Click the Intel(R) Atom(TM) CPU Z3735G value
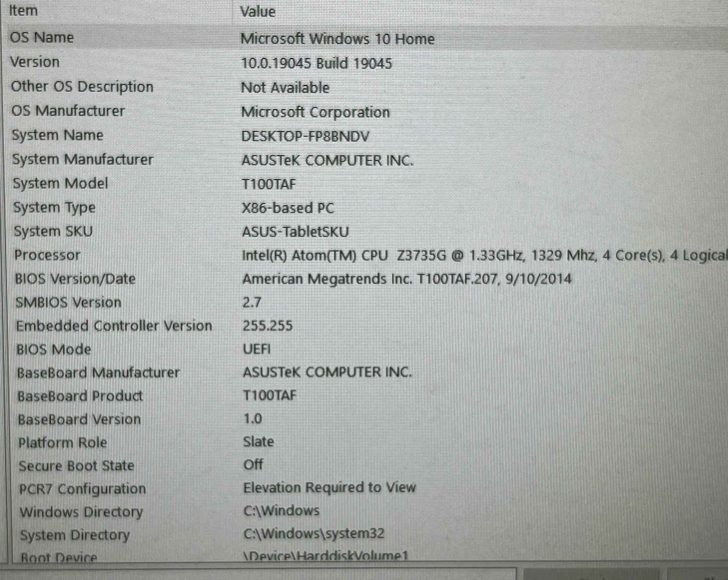This screenshot has width=728, height=580. (x=484, y=255)
